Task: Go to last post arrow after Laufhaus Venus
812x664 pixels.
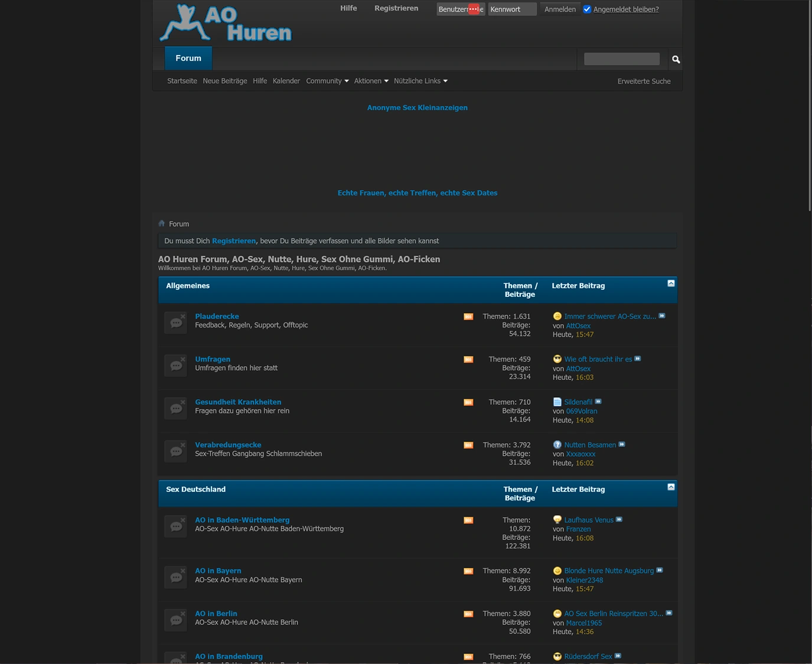Action: coord(619,519)
